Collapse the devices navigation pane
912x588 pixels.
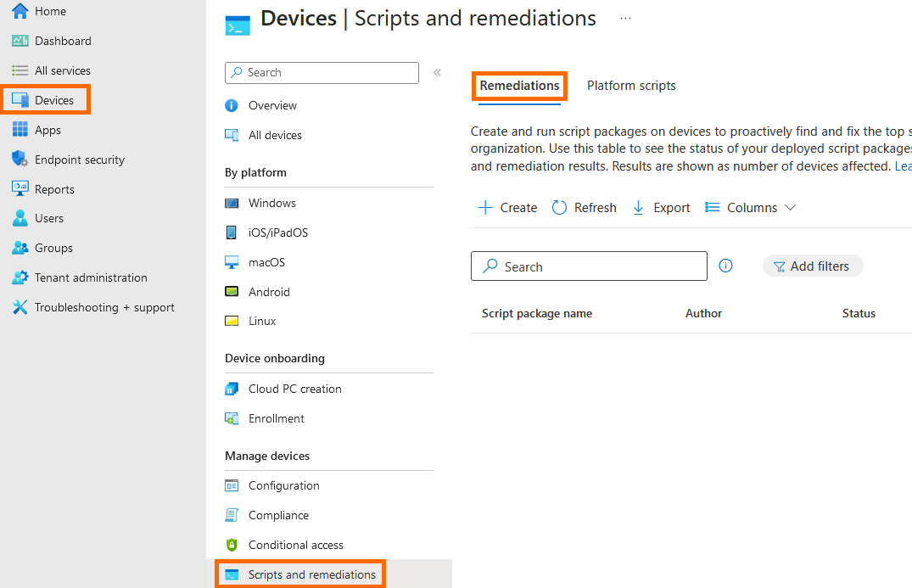pos(436,72)
